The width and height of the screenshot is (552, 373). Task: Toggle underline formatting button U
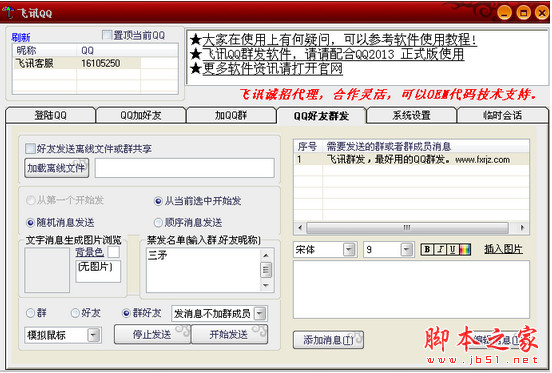(452, 250)
